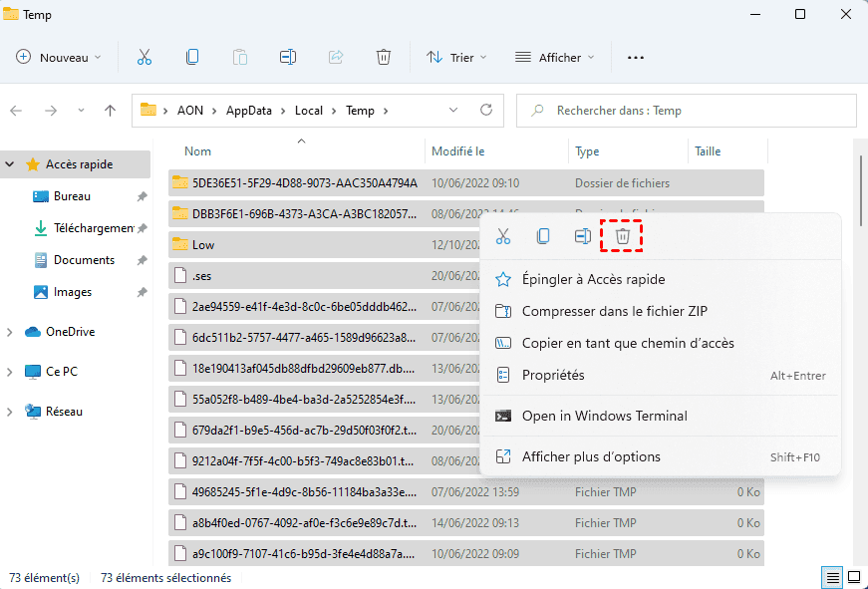Image resolution: width=868 pixels, height=589 pixels.
Task: Click the toolbar delete trash icon
Action: [384, 58]
